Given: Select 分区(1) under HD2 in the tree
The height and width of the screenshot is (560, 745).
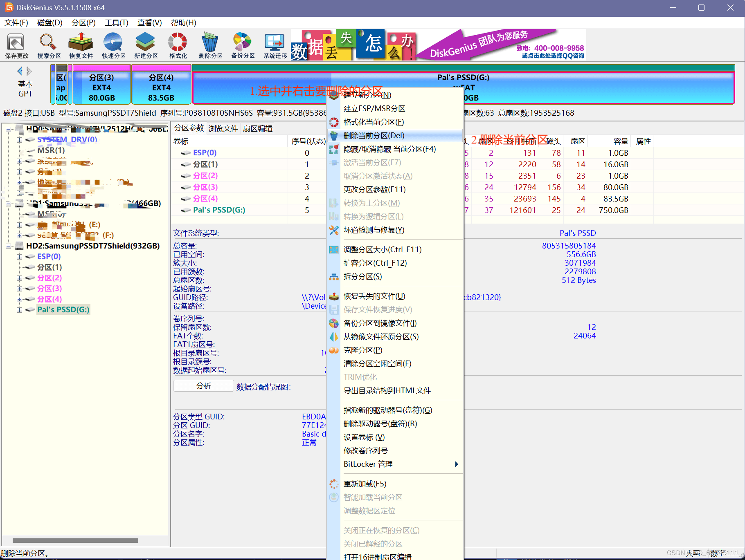Looking at the screenshot, I should (50, 267).
